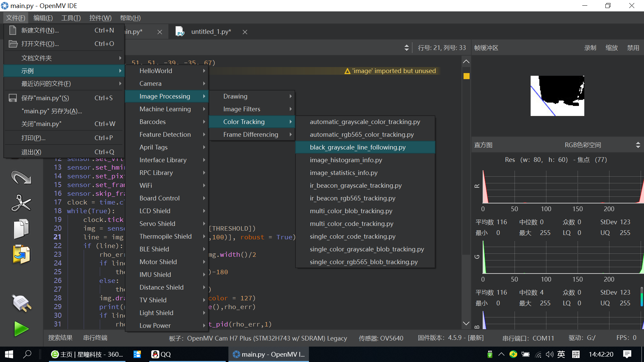Expand 最近访问的文件 submenu

coord(64,83)
